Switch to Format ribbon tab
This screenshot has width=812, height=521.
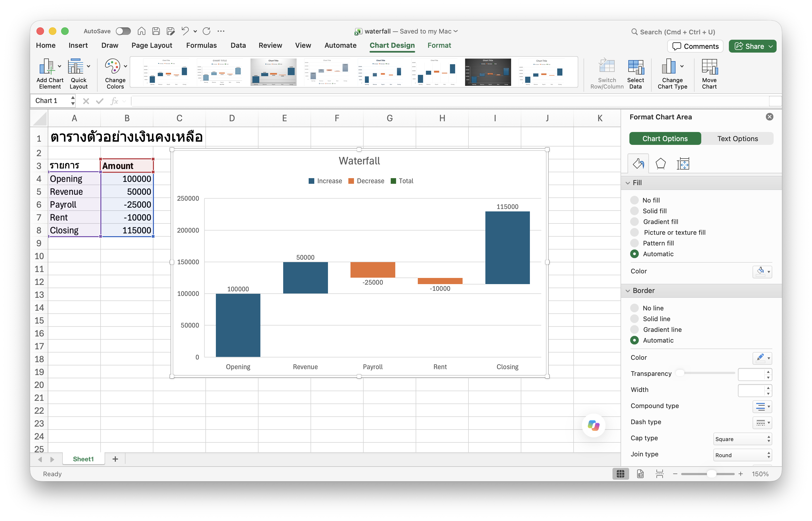point(439,45)
